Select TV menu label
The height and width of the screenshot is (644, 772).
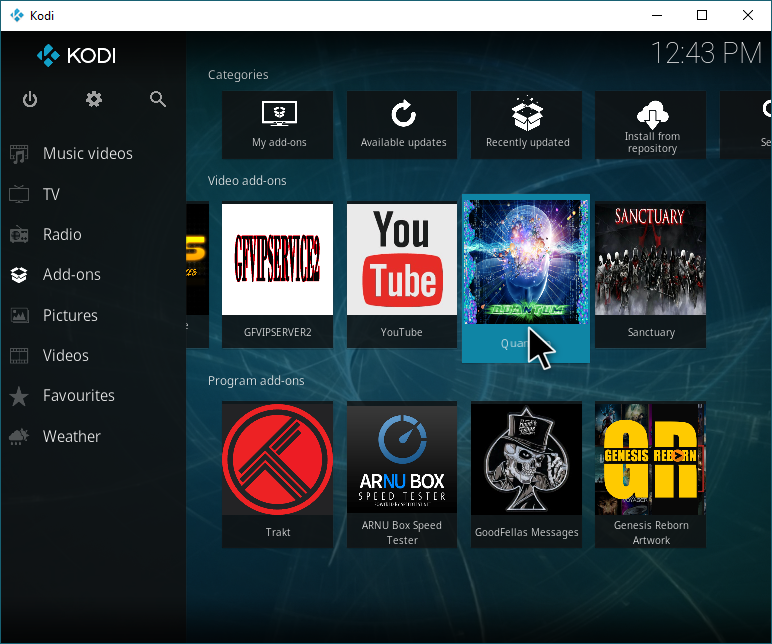point(51,194)
